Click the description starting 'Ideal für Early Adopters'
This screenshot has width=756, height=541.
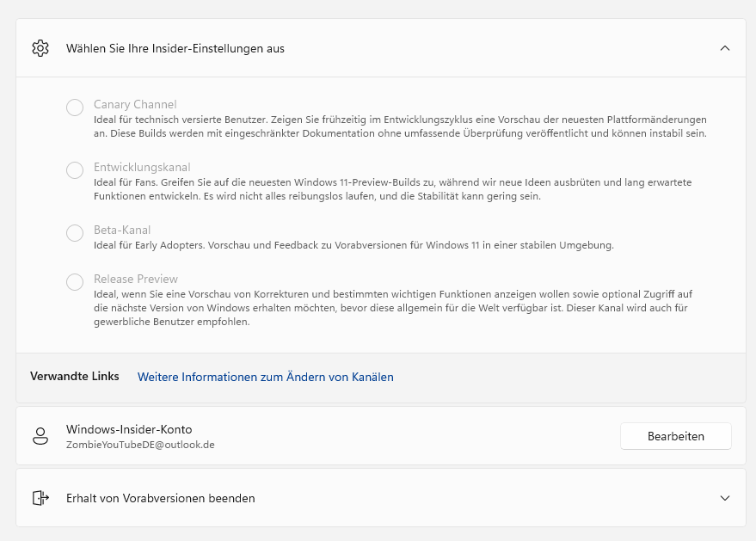coord(353,245)
